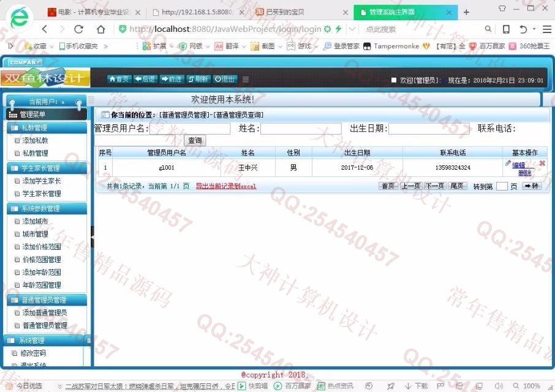This screenshot has height=392, width=555.
Task: Click the 查询 search button
Action: click(195, 140)
